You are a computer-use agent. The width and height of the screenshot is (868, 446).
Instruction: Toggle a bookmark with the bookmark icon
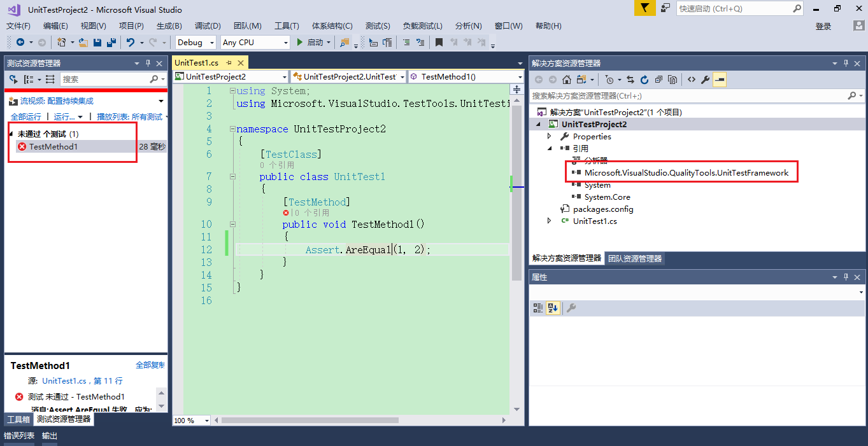[439, 42]
